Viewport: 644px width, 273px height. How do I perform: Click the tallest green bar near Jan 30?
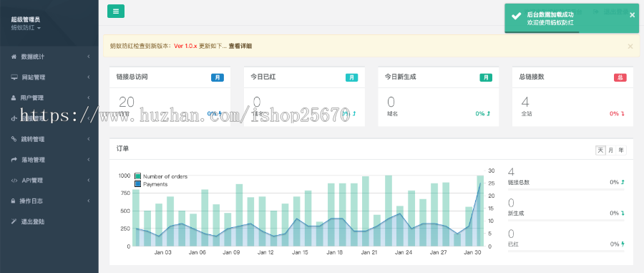[480, 211]
